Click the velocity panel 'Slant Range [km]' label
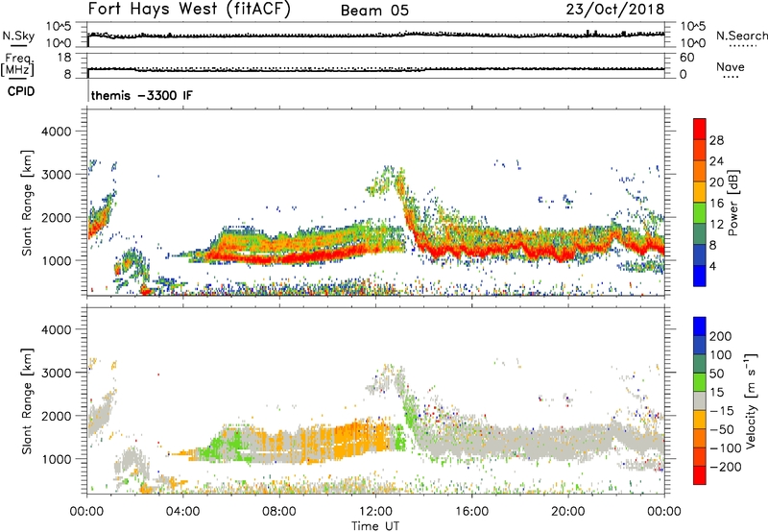768x532 pixels. (x=27, y=400)
